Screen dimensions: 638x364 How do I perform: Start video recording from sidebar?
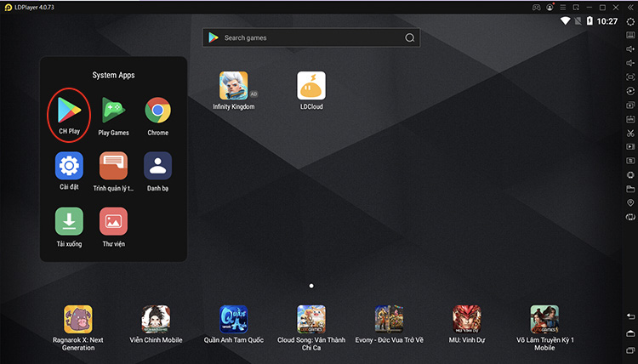coord(630,147)
